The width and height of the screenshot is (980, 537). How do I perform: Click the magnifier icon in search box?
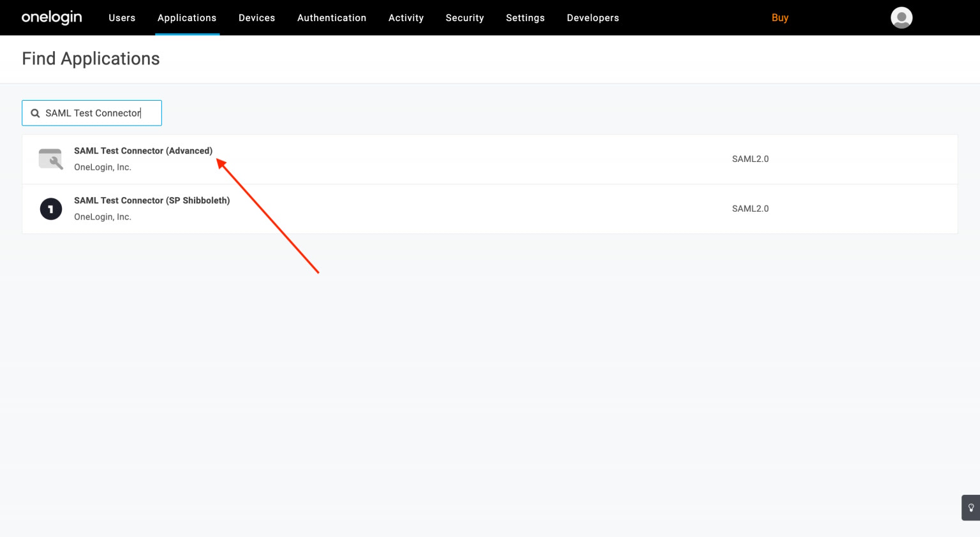[x=36, y=114]
